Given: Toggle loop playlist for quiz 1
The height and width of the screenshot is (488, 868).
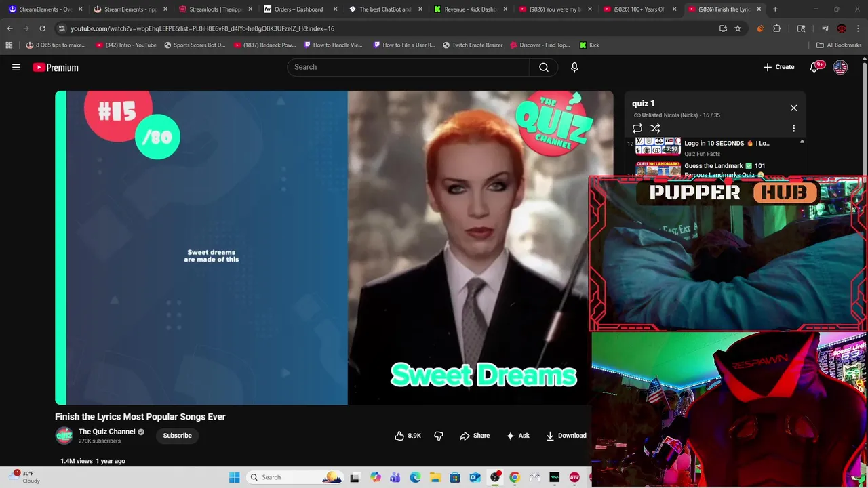Looking at the screenshot, I should click(x=637, y=128).
